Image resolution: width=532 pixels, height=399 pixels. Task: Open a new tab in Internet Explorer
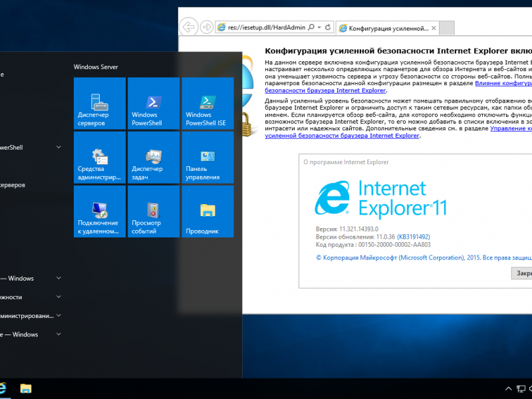click(x=447, y=28)
